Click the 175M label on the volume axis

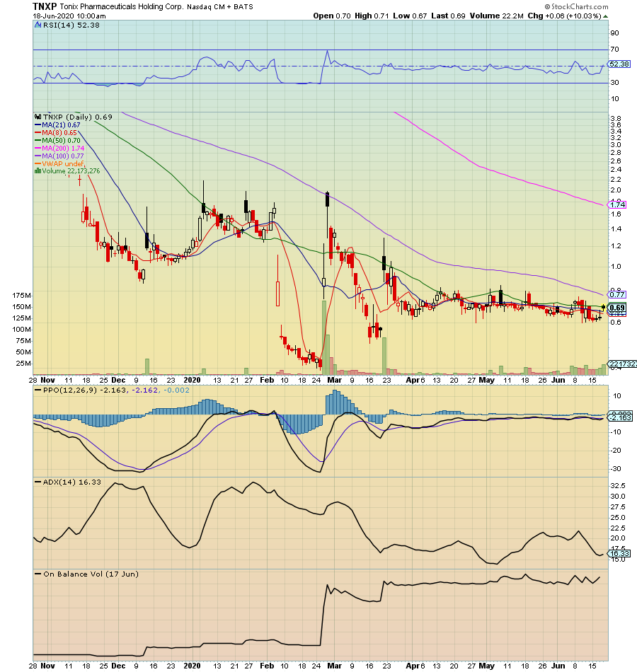(x=21, y=295)
